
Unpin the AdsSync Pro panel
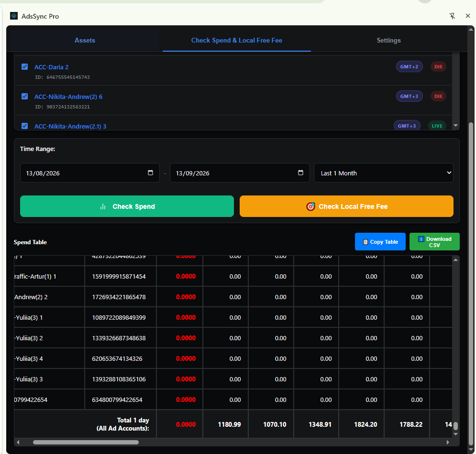[453, 16]
